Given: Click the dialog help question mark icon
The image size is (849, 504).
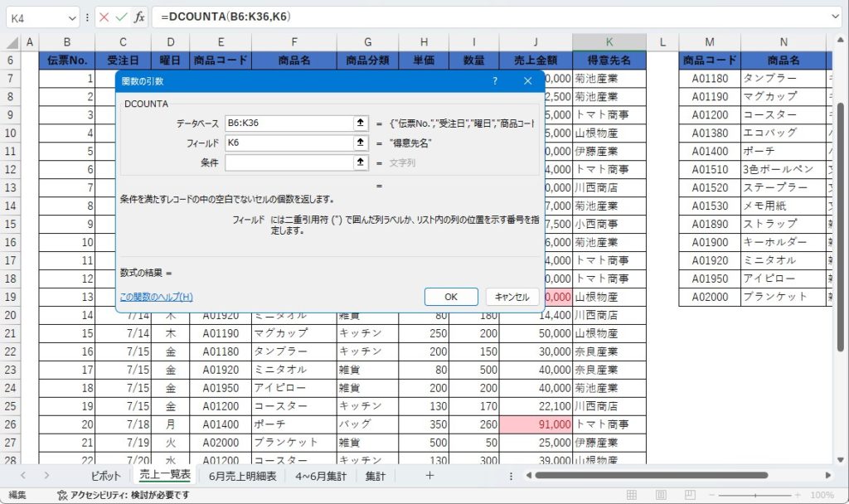Looking at the screenshot, I should (495, 81).
